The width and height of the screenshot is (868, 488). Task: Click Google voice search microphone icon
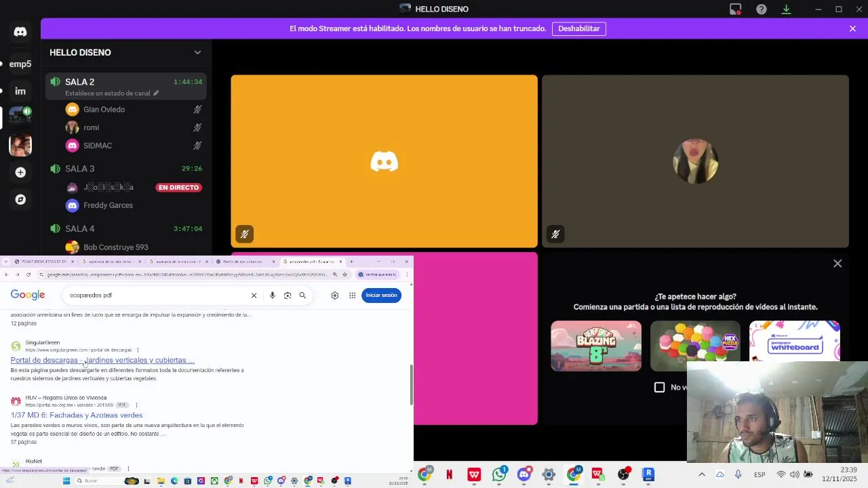coord(272,296)
